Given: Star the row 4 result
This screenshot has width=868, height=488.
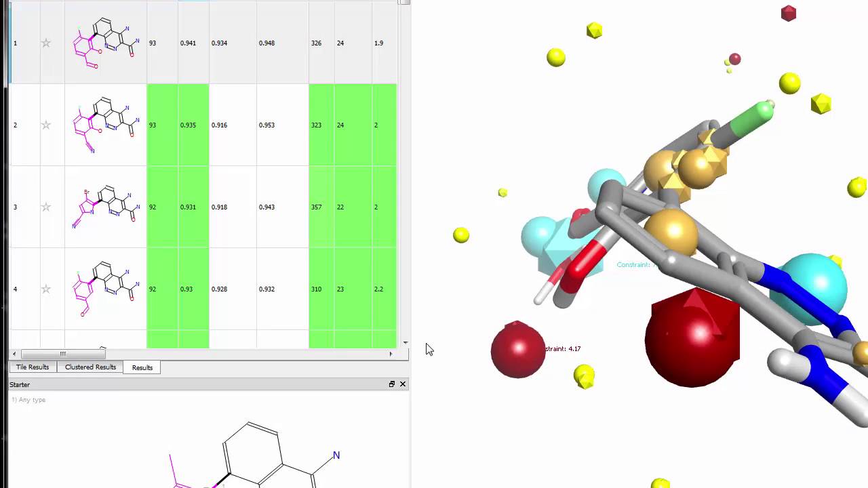Looking at the screenshot, I should [46, 289].
